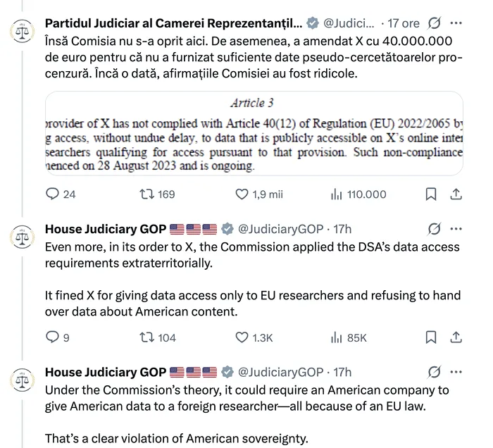The image size is (493, 448).
Task: Open the more options menu on first tweet
Action: coord(456,25)
